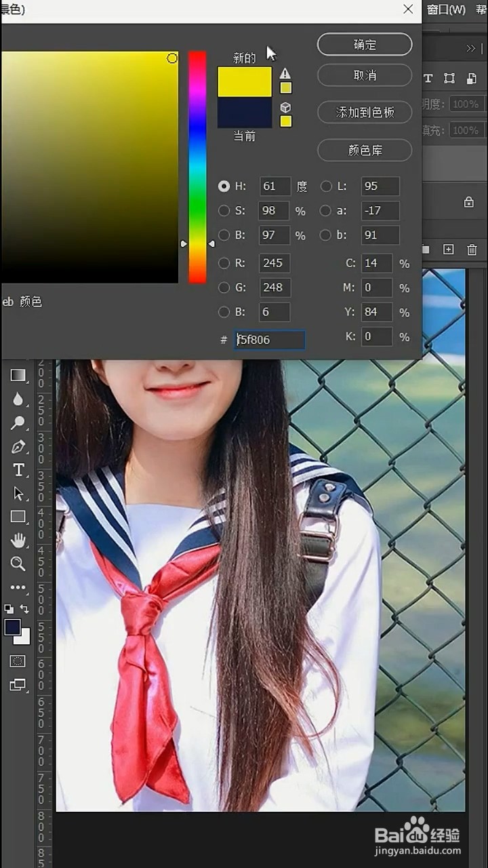Select the R red radio button

click(224, 263)
